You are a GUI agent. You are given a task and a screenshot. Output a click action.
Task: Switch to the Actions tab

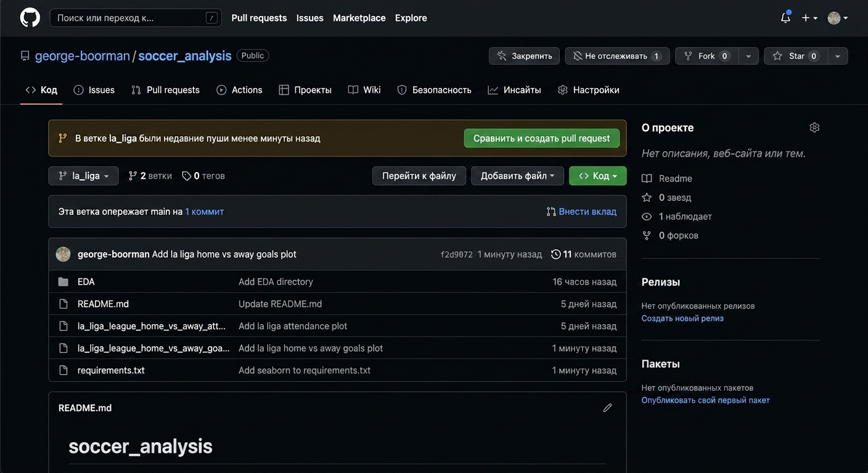coord(239,90)
